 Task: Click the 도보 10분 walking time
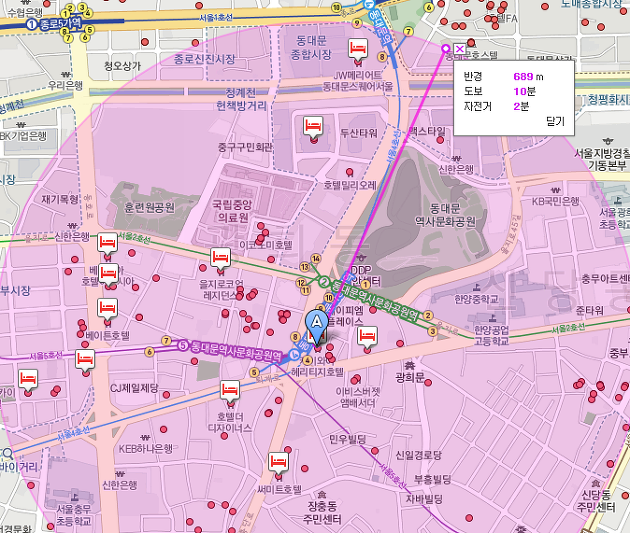pyautogui.click(x=525, y=92)
